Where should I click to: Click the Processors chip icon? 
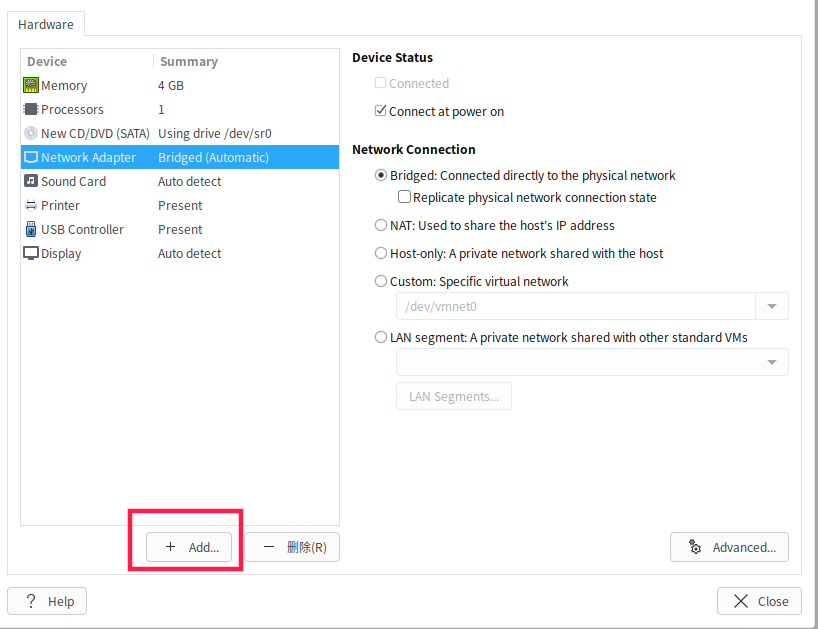[x=31, y=109]
